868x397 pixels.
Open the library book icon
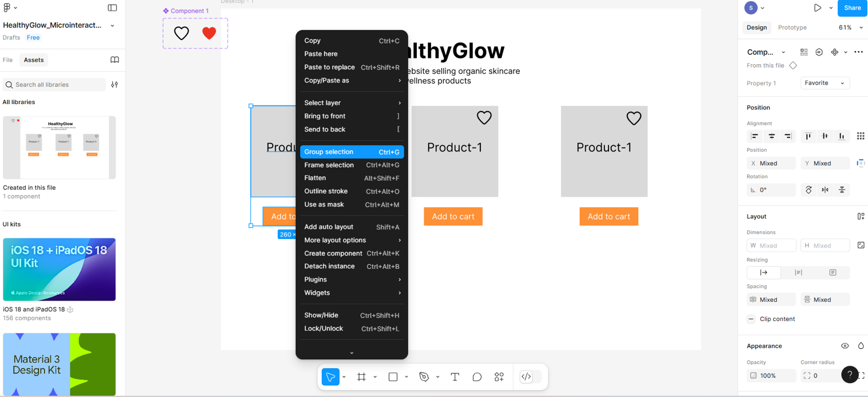114,60
